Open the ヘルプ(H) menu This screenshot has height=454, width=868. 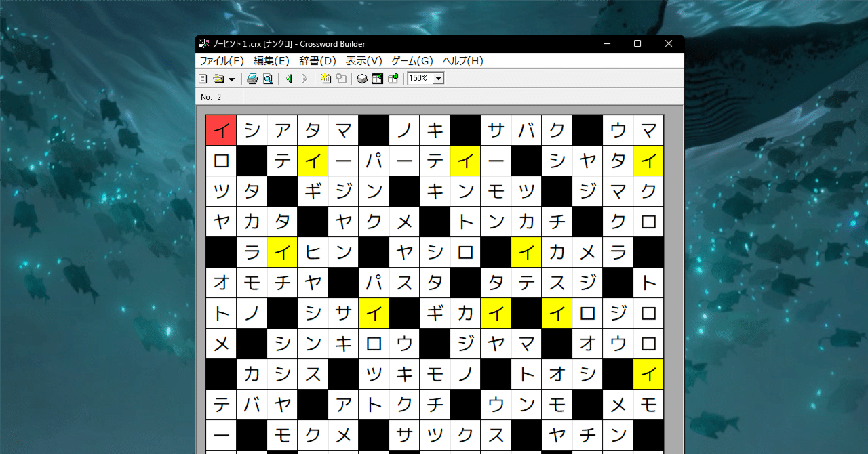464,61
